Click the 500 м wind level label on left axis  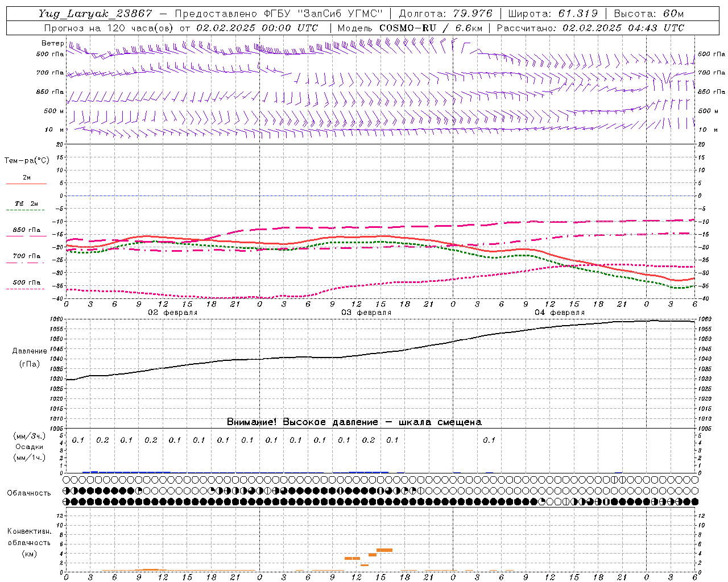[x=54, y=111]
